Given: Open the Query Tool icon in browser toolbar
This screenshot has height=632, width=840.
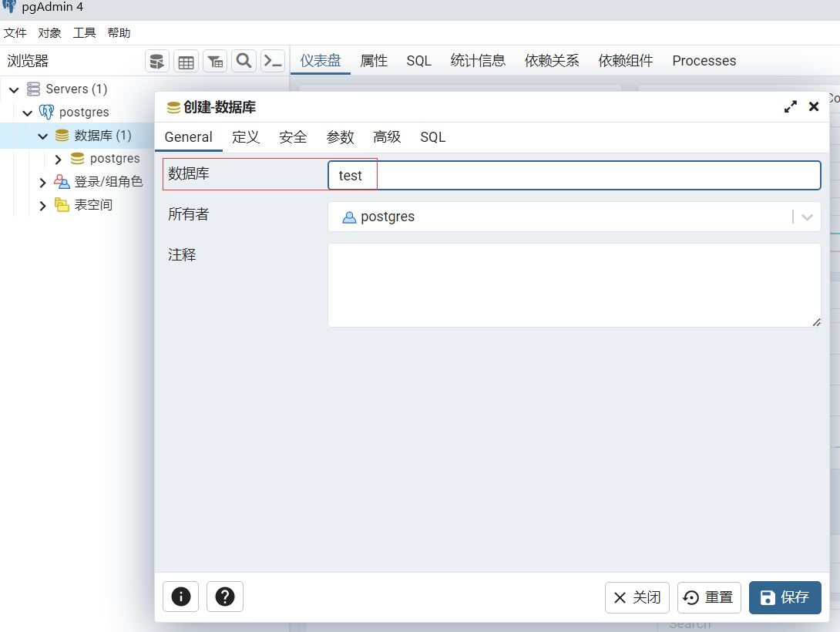Looking at the screenshot, I should [157, 61].
